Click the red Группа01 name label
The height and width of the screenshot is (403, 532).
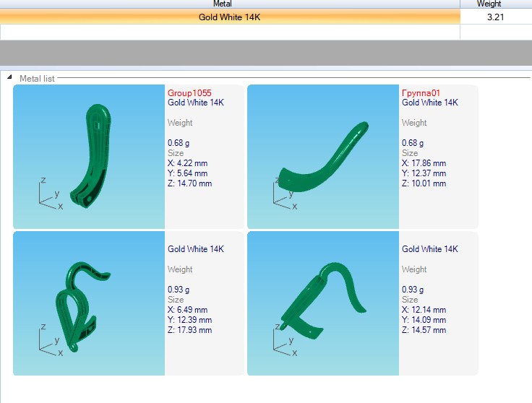click(421, 93)
